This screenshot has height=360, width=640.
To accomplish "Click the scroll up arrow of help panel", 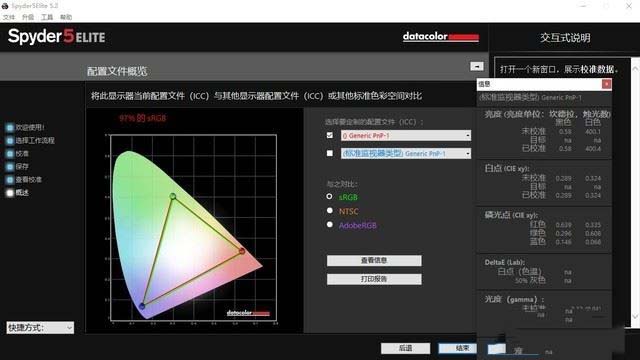I will tap(636, 69).
